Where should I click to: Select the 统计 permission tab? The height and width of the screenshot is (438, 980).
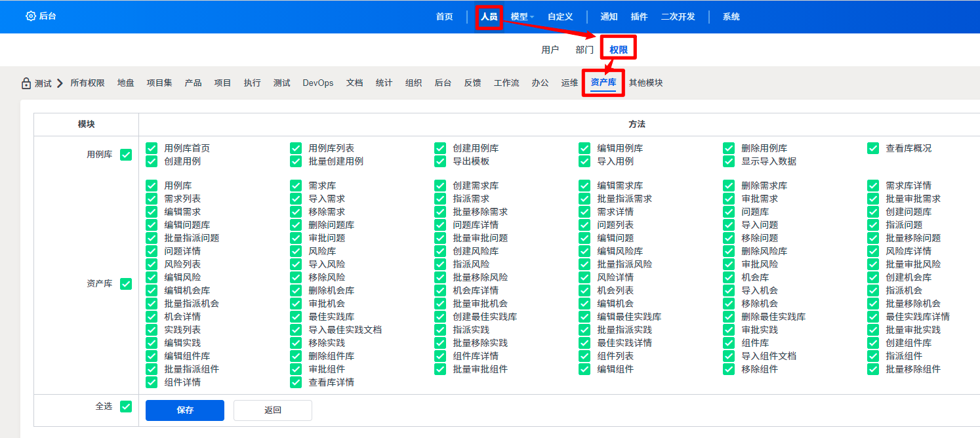pos(384,83)
